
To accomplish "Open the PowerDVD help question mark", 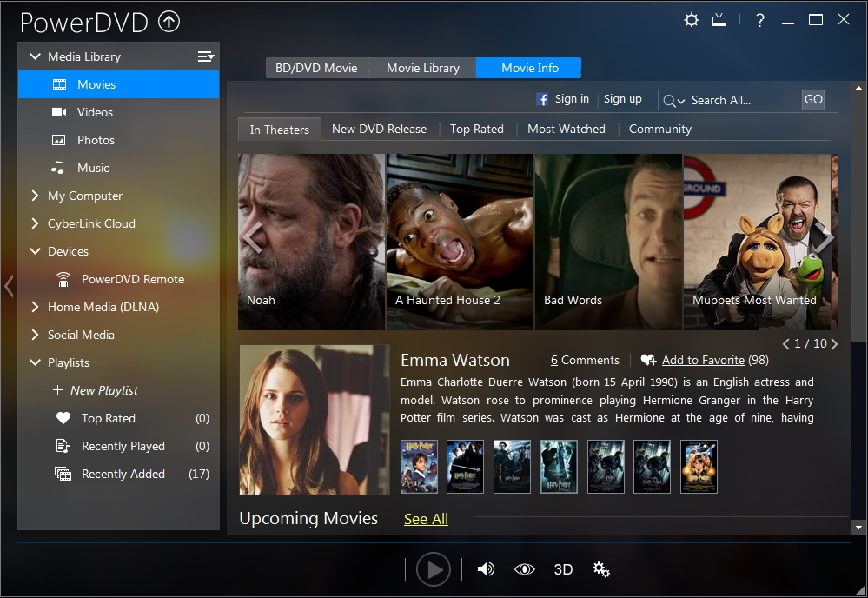I will 760,20.
